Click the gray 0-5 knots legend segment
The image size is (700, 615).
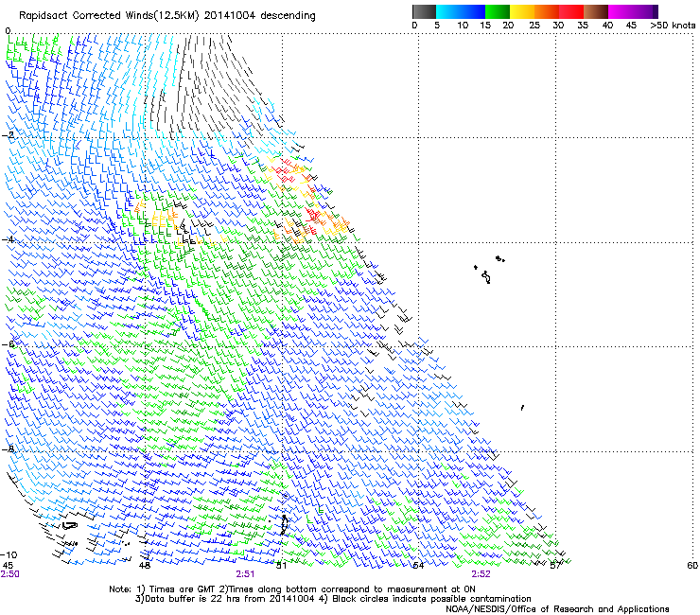[424, 11]
